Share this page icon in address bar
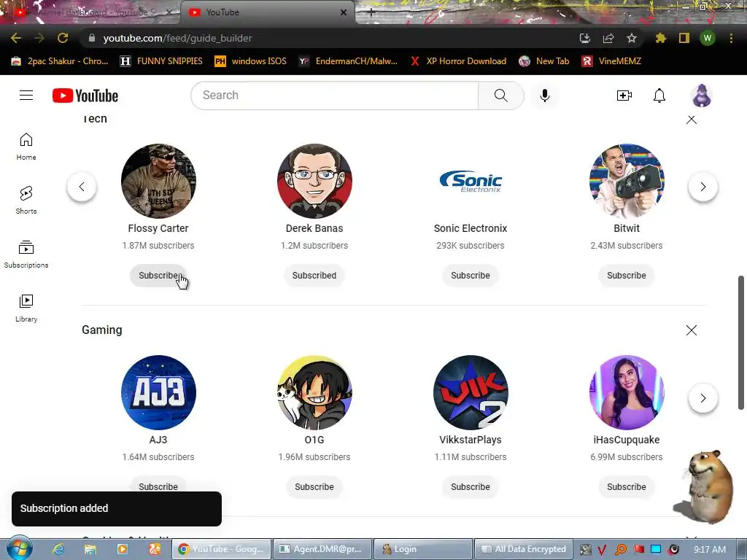Image resolution: width=747 pixels, height=560 pixels. (x=608, y=38)
